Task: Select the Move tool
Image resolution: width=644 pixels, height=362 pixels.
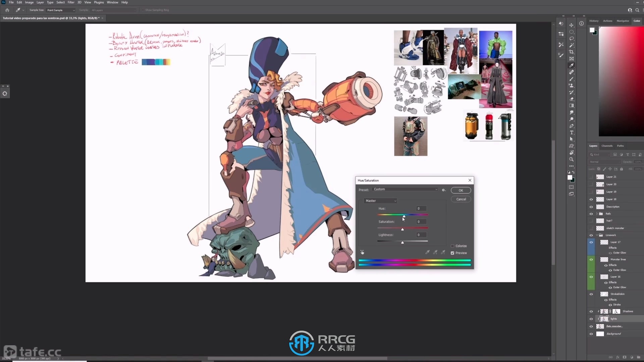Action: coord(572,25)
